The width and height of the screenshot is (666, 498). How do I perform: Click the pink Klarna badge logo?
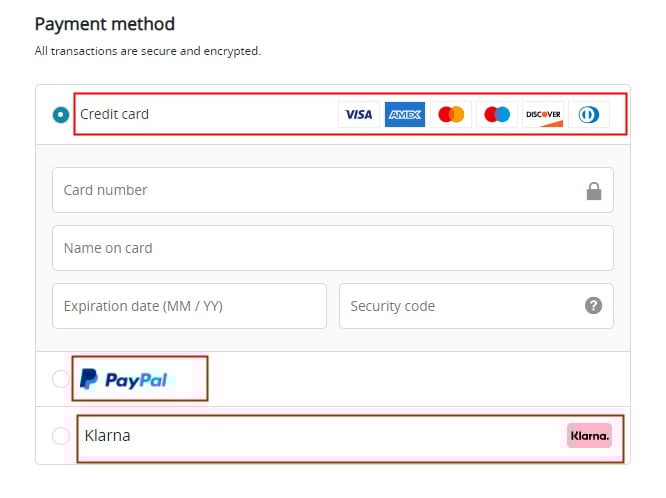pos(589,436)
